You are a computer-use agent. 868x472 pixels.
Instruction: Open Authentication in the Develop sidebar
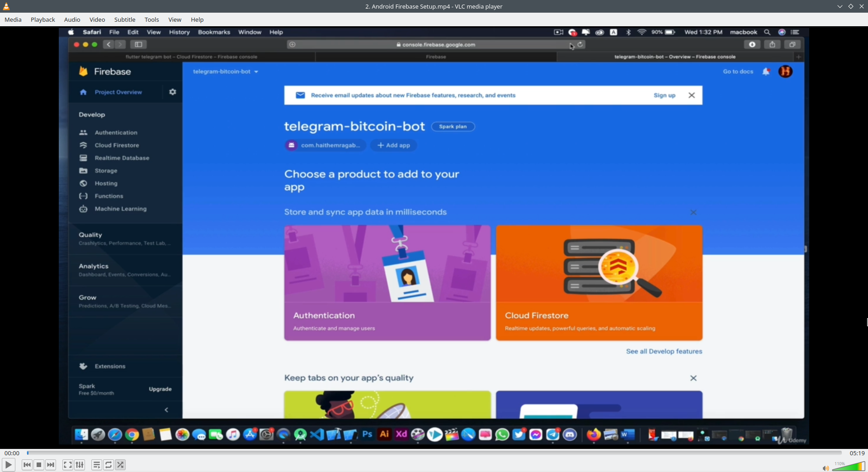[116, 133]
